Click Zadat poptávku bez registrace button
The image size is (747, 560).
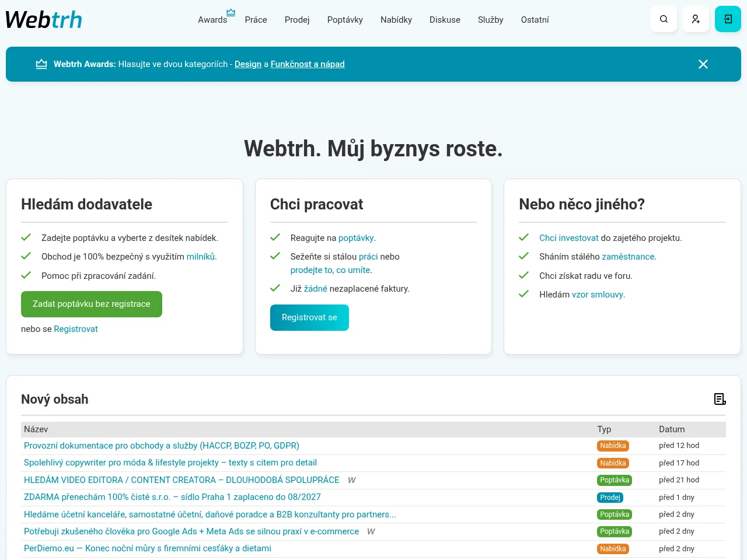(92, 304)
